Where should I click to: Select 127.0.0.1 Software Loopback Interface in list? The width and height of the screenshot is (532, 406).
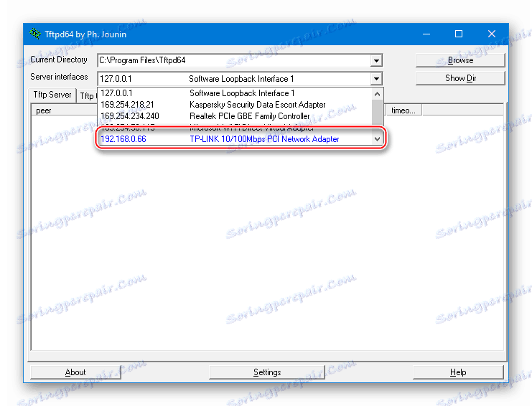pyautogui.click(x=235, y=93)
